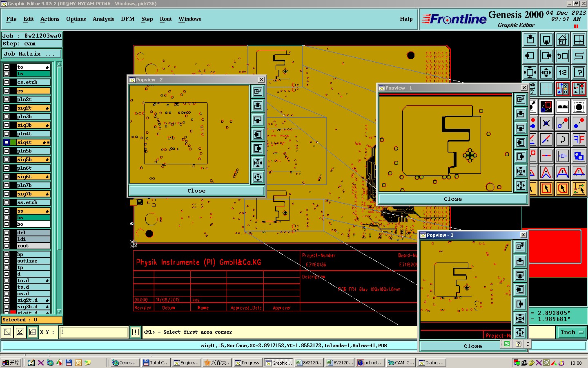
Task: Click the exclamation mark icon by the message line
Action: pyautogui.click(x=136, y=332)
